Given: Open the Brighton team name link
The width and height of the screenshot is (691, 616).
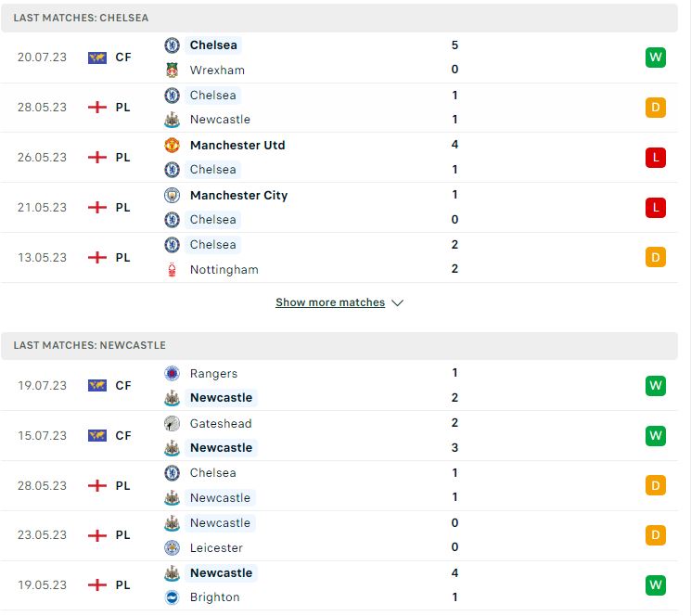Looking at the screenshot, I should click(x=214, y=597).
